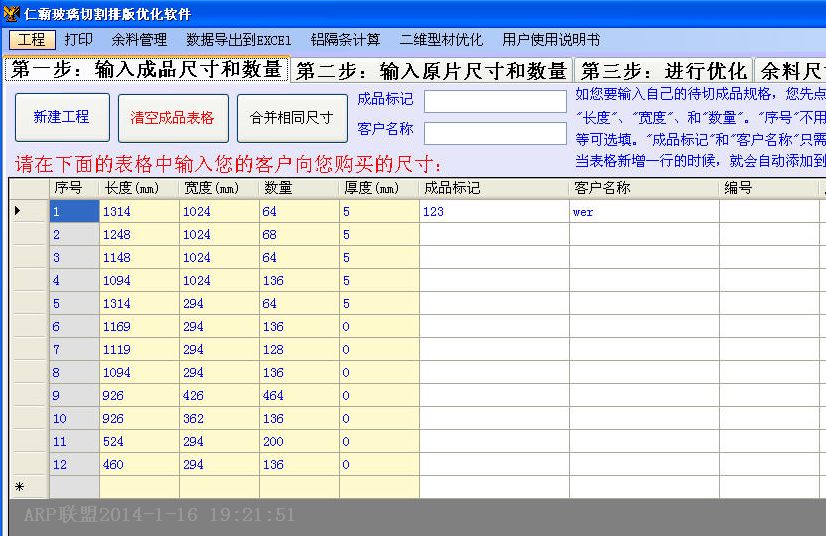Image resolution: width=826 pixels, height=536 pixels.
Task: Click the 宽度(mm) column header
Action: 219,188
